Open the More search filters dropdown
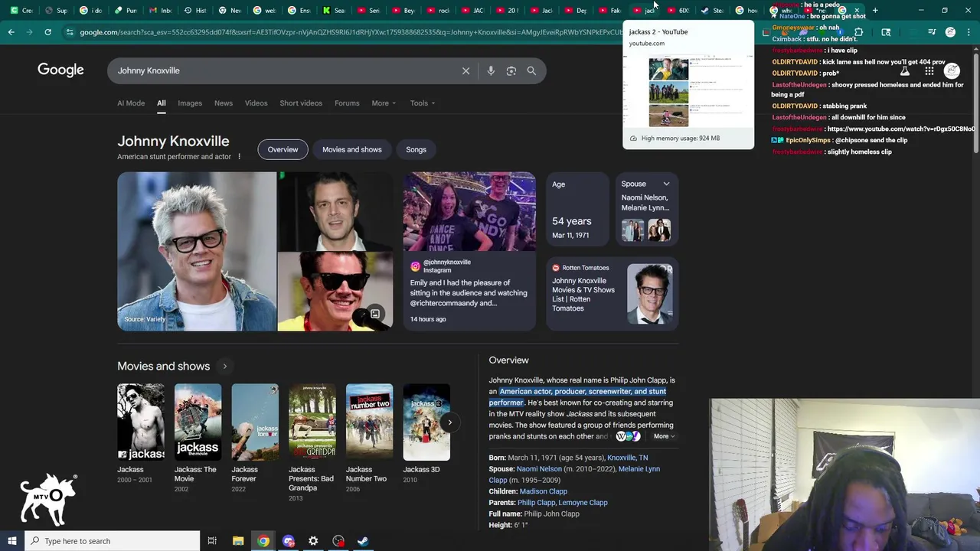Screen dimensions: 980x551 (384, 103)
